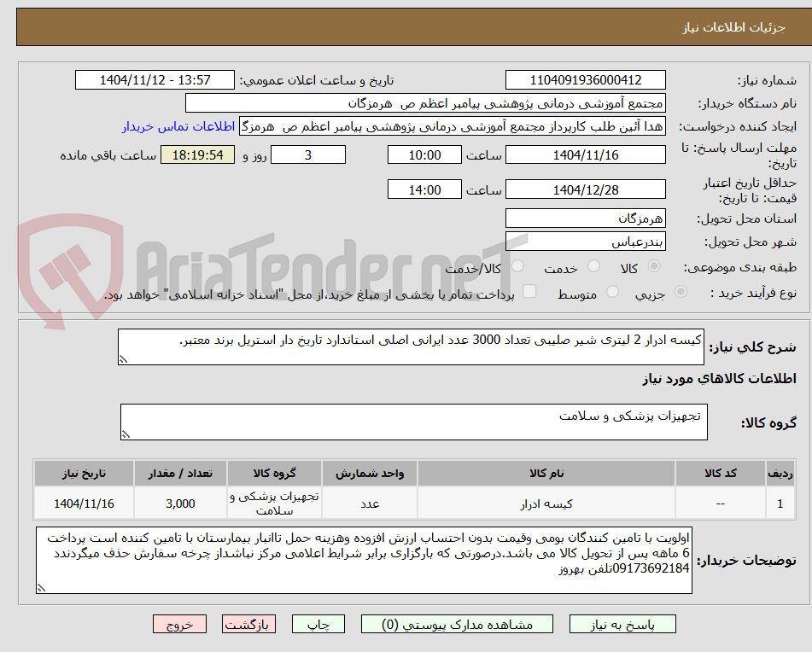Click the remaining time field 18:19:54
Viewport: 812px width, 652px height.
197,154
